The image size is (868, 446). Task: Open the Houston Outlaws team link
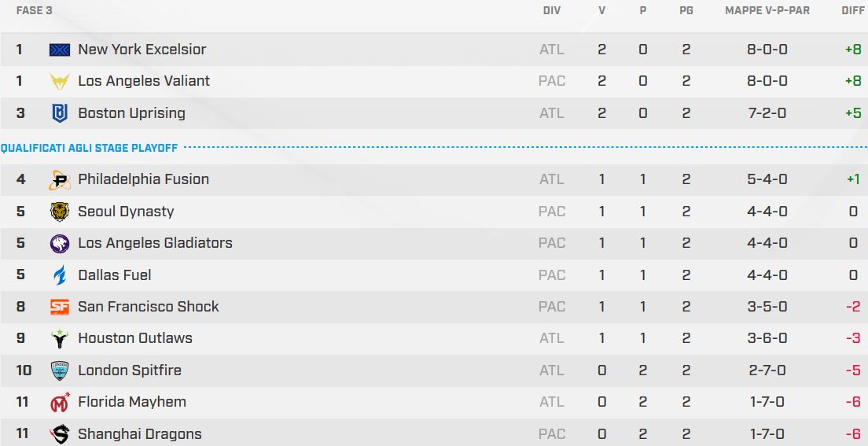click(135, 338)
